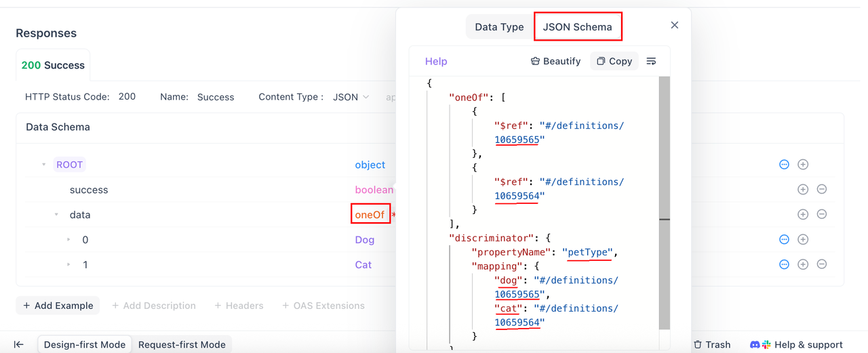Image resolution: width=868 pixels, height=353 pixels.
Task: Change the boolean type of success
Action: [374, 190]
